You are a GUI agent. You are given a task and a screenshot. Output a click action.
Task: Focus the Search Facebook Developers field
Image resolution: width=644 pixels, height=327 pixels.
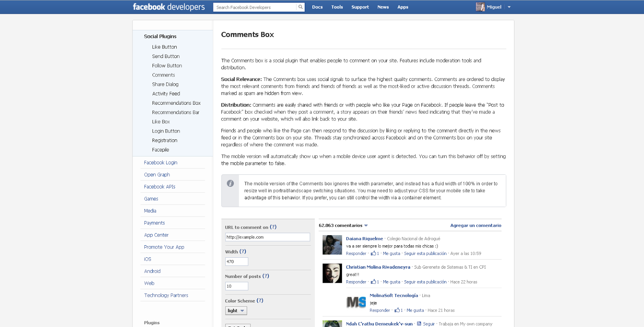pos(255,7)
